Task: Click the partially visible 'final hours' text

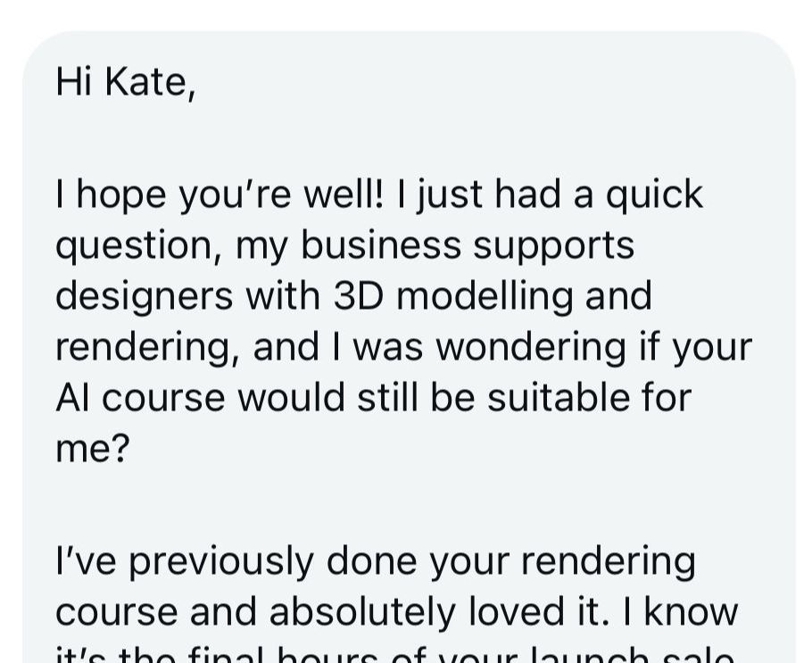Action: click(x=273, y=654)
